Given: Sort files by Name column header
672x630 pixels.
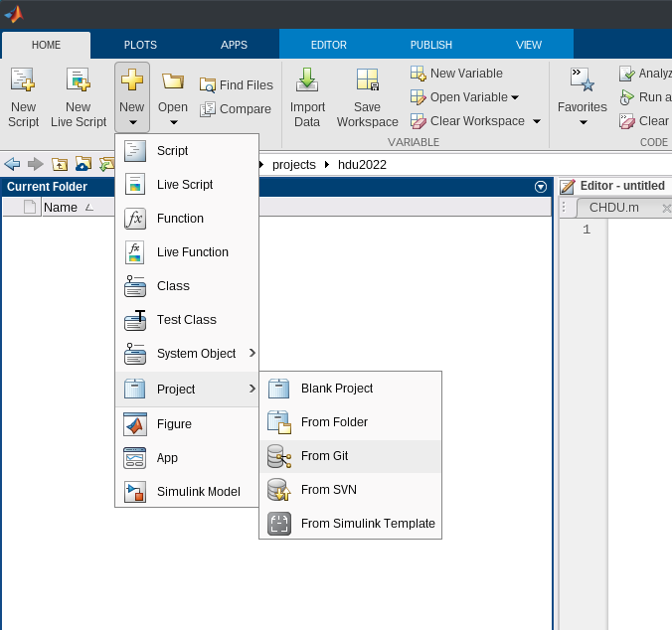Looking at the screenshot, I should (60, 208).
